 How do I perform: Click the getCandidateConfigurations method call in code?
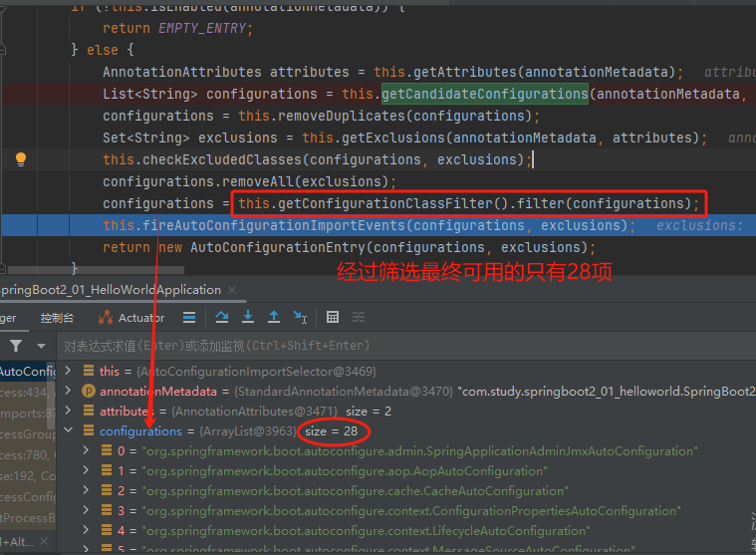[484, 94]
